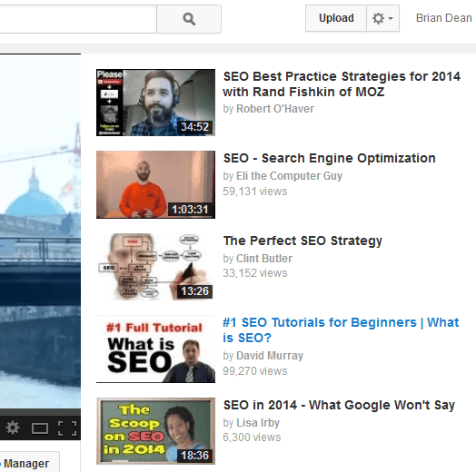Toggle fullscreen on the video player
Image resolution: width=476 pixels, height=472 pixels.
pos(67,428)
